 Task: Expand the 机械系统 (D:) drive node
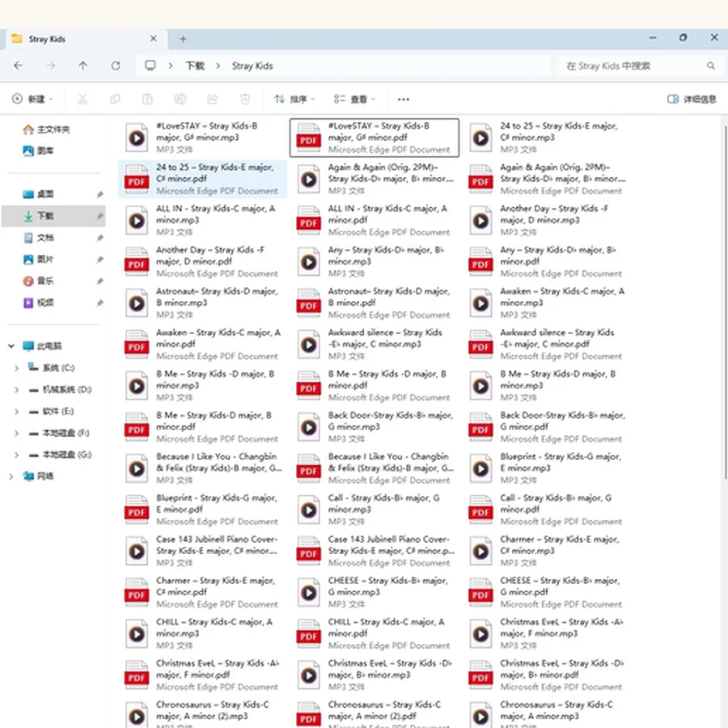click(16, 390)
